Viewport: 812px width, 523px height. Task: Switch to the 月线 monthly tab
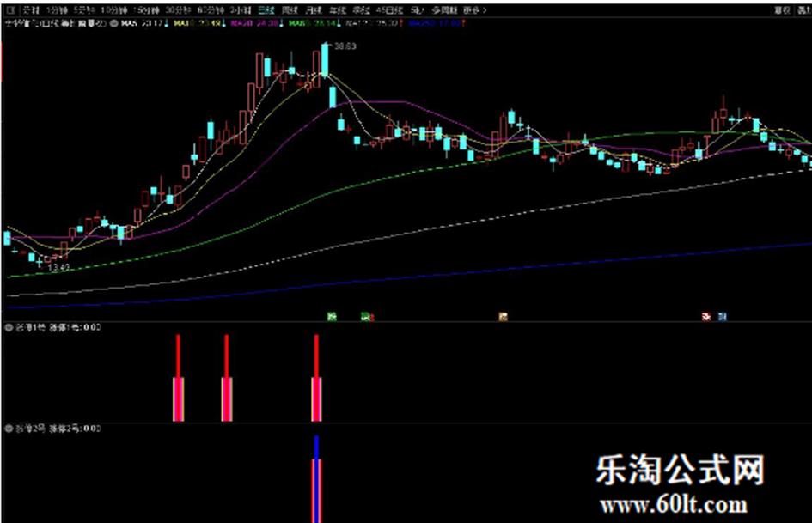point(314,9)
